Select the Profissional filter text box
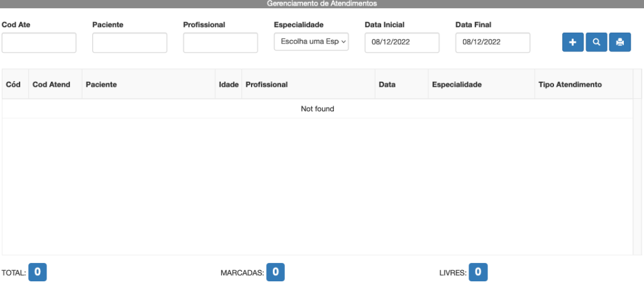Screen dimensions: 644x292 point(220,42)
